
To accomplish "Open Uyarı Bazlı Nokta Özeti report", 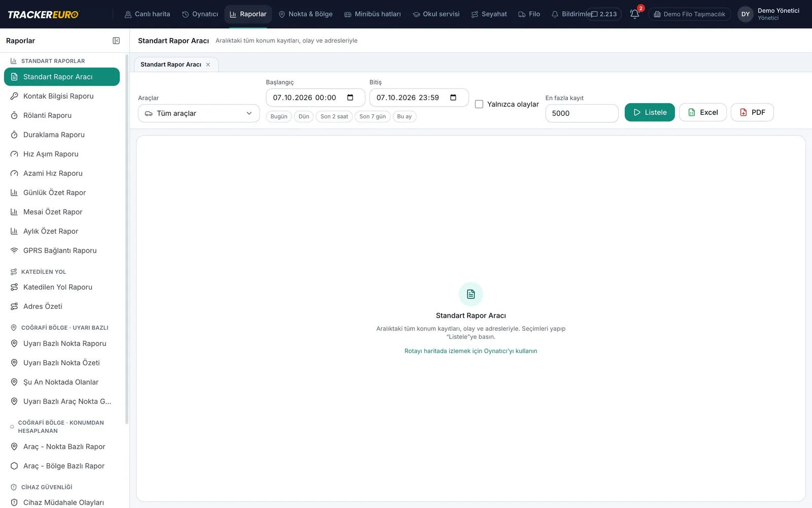I will (62, 363).
